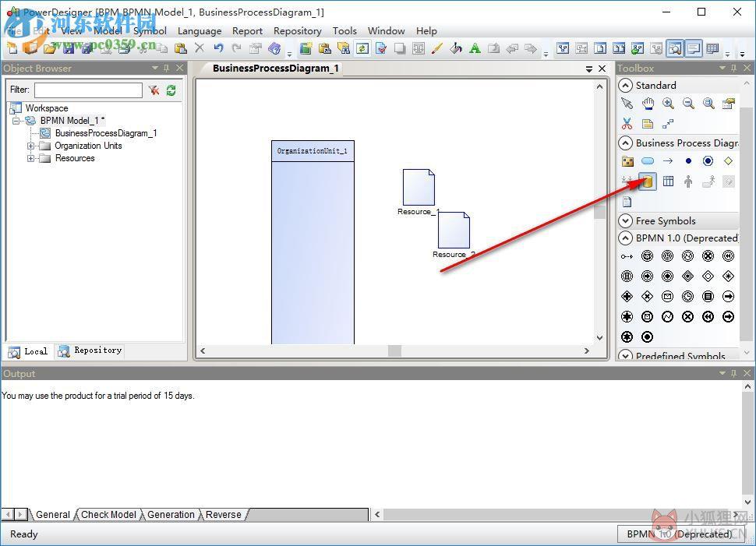This screenshot has height=546, width=756.
Task: Open the diagram tab list dropdown arrow
Action: coord(588,69)
